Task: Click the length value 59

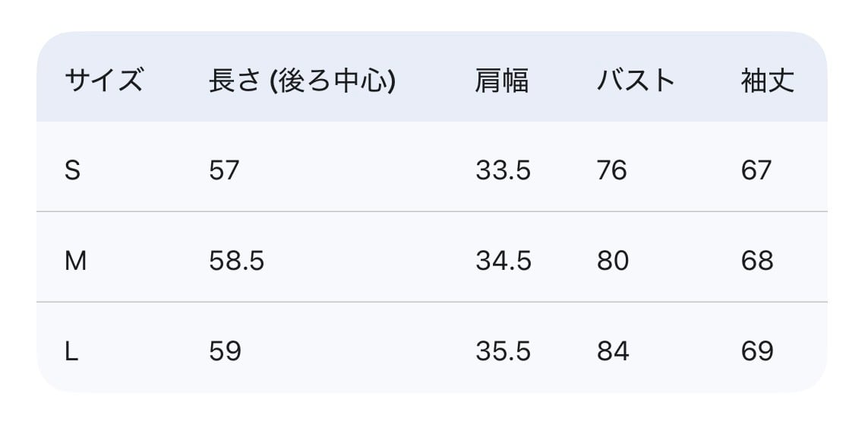Action: (x=225, y=351)
